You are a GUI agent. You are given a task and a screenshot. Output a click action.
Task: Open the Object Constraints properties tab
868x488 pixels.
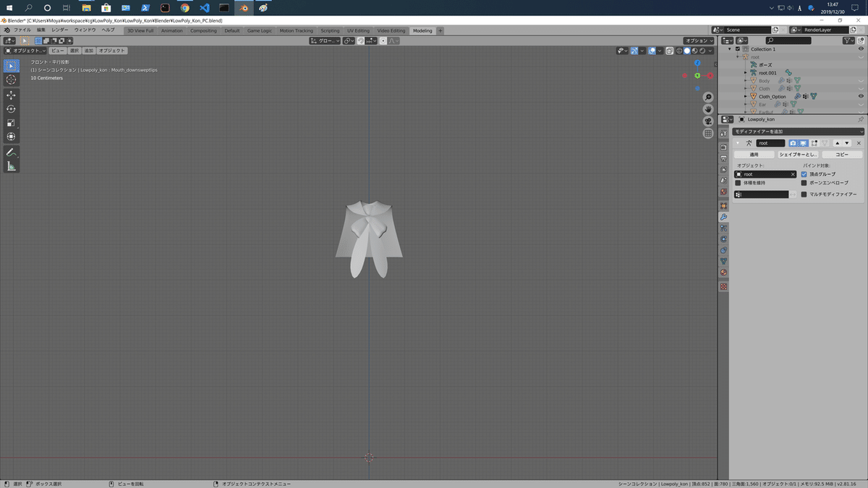[x=723, y=250]
